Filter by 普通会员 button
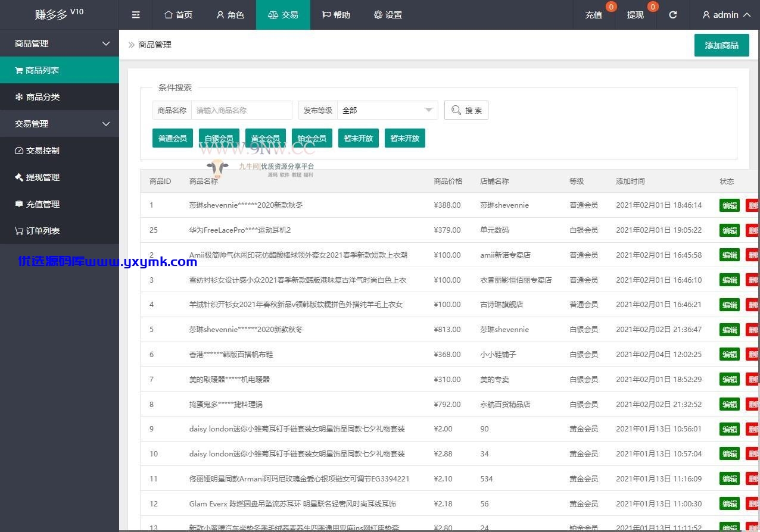Image resolution: width=760 pixels, height=532 pixels. 173,138
